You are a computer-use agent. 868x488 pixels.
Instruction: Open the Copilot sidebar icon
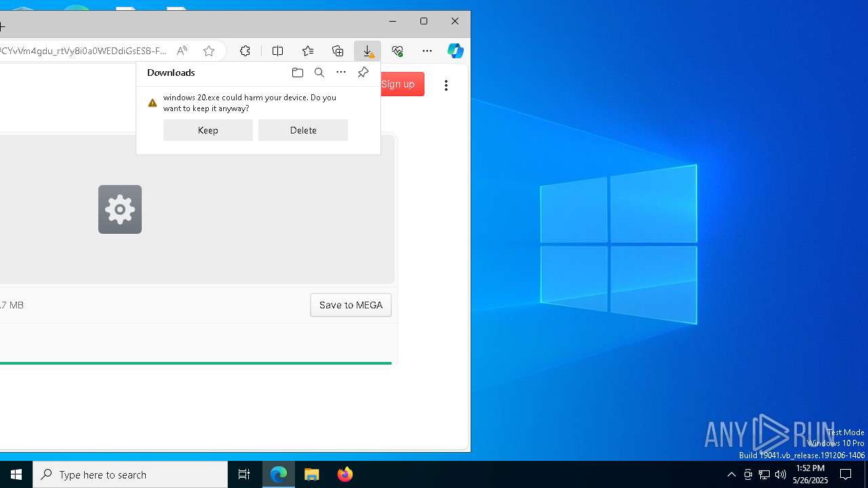(x=455, y=51)
